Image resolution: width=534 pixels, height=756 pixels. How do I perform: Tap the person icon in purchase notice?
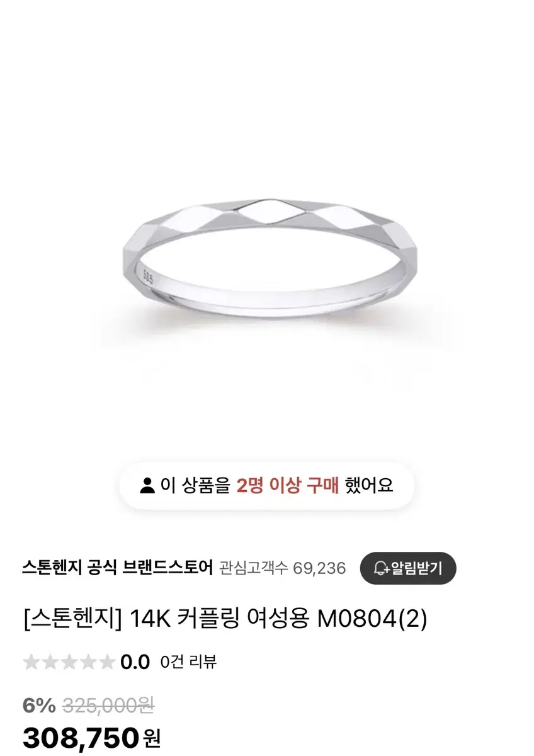tap(147, 486)
